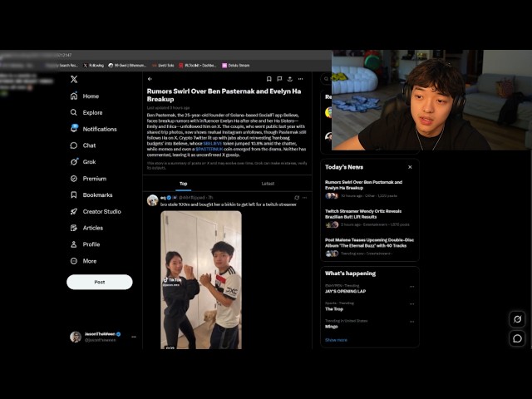Open floating chat bubble button
The width and height of the screenshot is (532, 399).
517,338
